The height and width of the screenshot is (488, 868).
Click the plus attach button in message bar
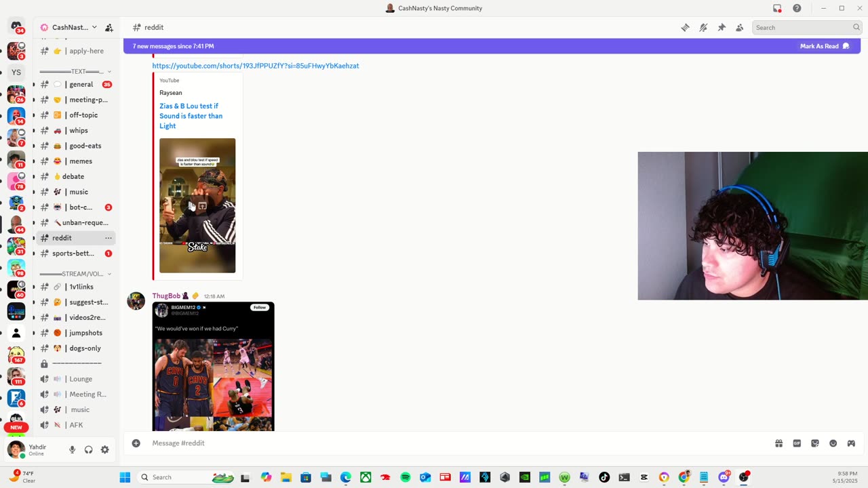pos(136,443)
